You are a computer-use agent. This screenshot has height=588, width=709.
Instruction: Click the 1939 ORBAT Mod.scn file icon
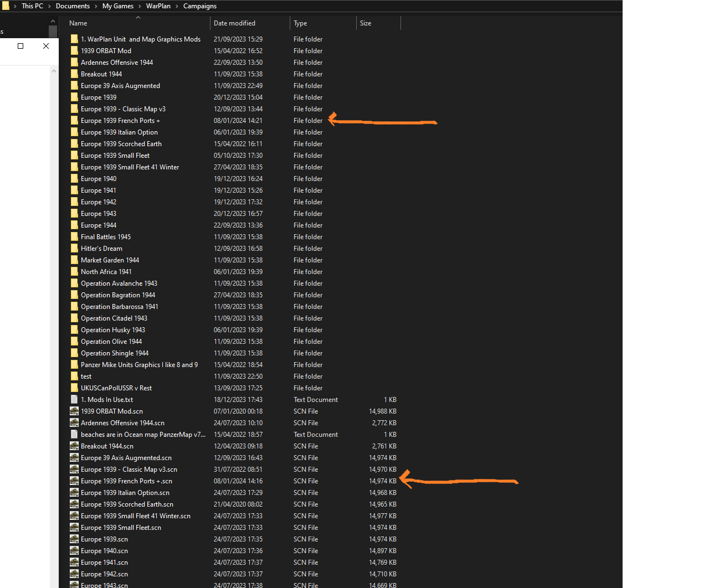[74, 411]
